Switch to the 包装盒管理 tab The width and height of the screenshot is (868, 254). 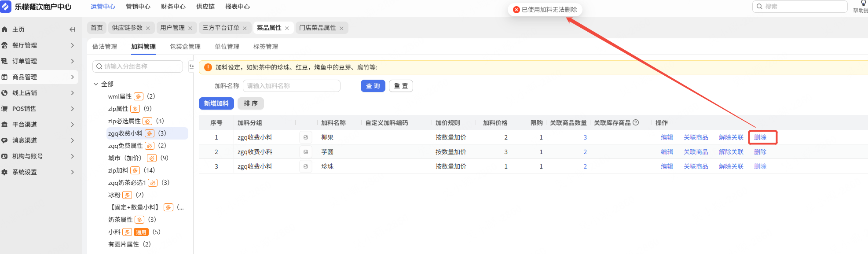click(x=185, y=47)
